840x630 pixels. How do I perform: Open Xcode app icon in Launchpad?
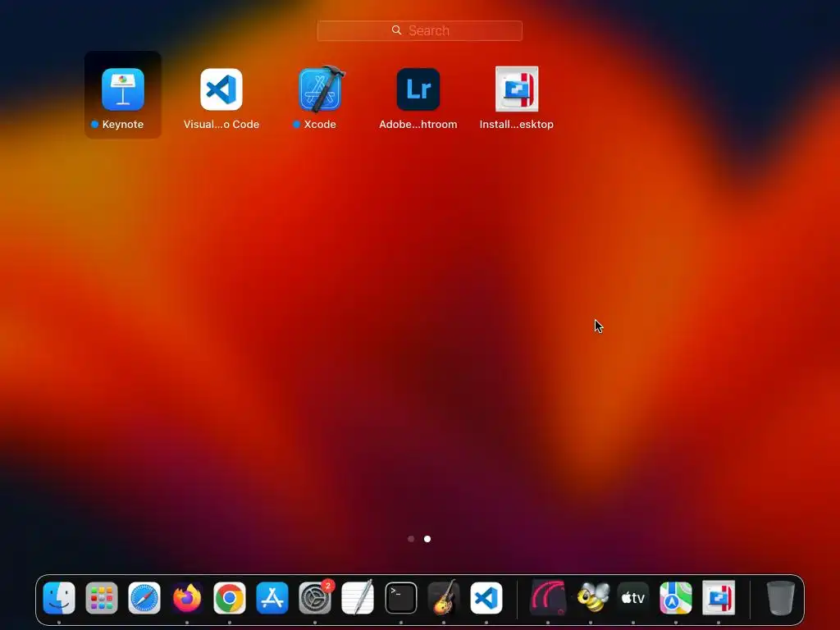coord(321,89)
